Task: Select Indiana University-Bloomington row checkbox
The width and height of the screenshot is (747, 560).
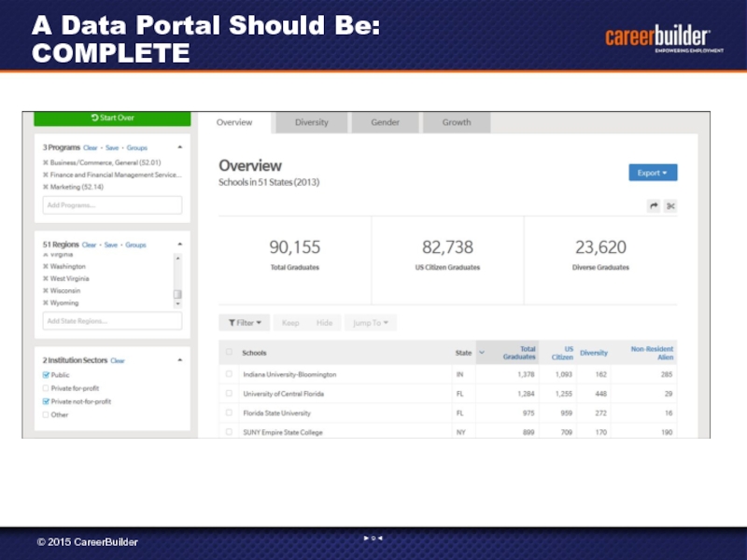Action: coord(229,374)
